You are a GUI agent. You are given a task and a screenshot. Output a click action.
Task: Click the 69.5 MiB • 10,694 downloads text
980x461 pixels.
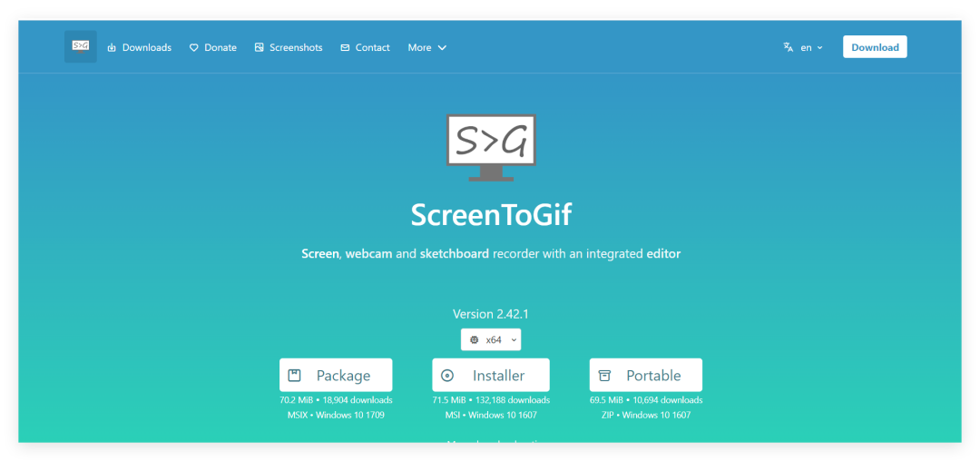click(x=646, y=400)
